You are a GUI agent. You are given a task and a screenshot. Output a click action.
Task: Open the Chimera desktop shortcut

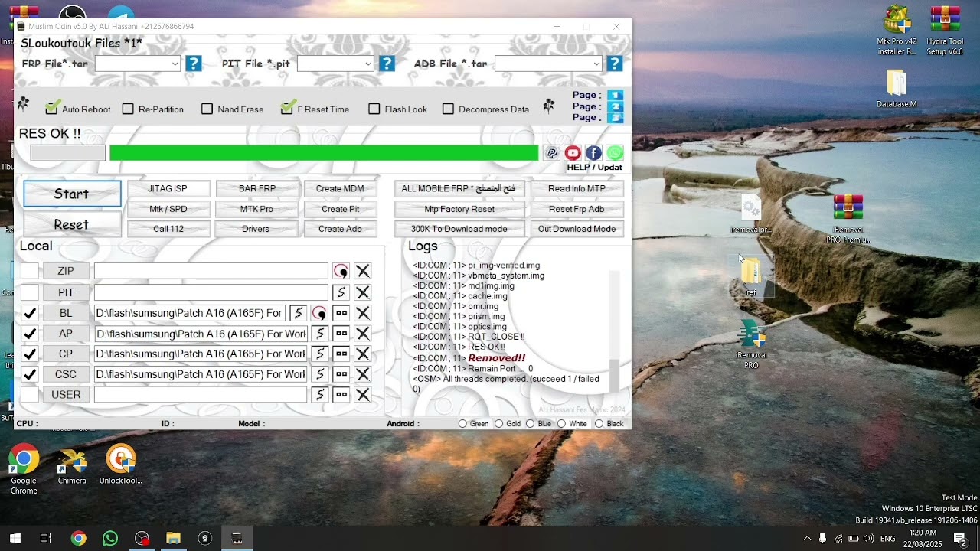pos(72,465)
